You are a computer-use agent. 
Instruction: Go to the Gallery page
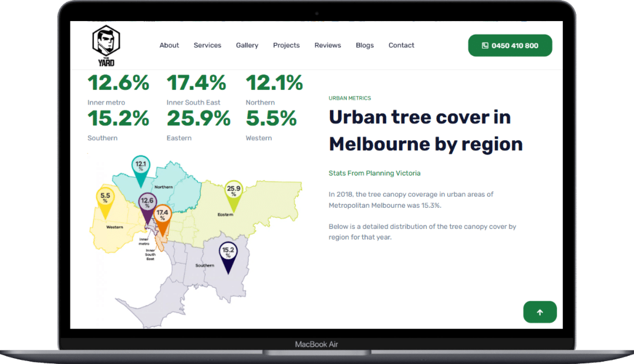[247, 45]
